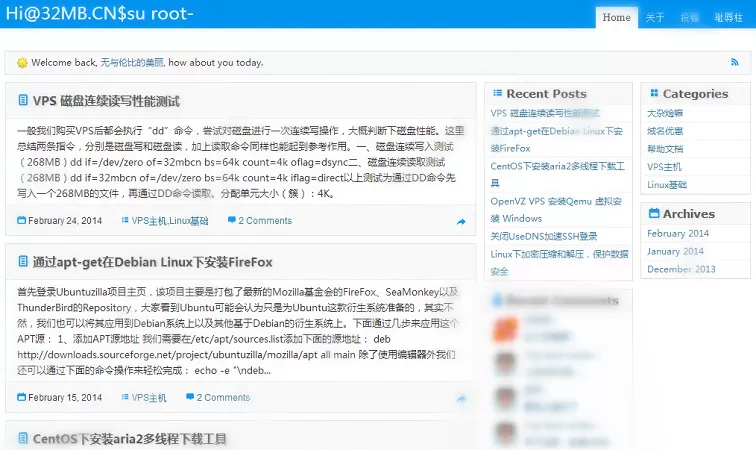
Task: Open the 通过apt-get在Debian Linux下安装FireFox post title
Action: [152, 262]
